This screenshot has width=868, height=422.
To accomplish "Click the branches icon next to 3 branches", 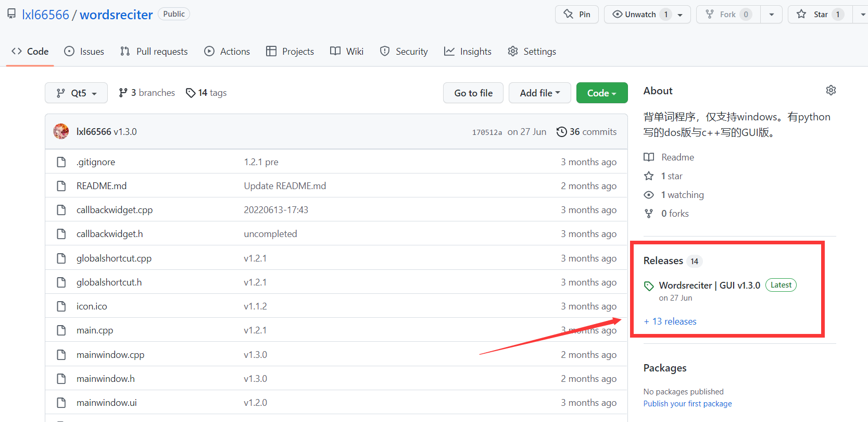I will 123,93.
